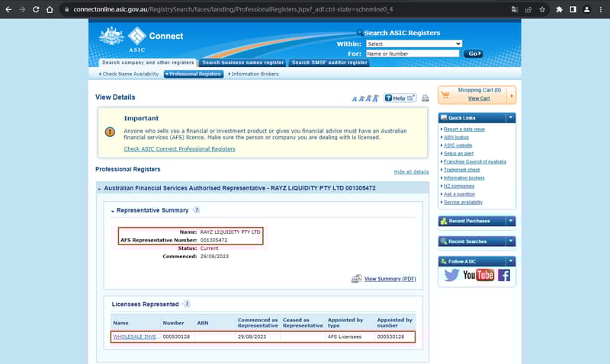Open the Within select dropdown
The height and width of the screenshot is (364, 610).
(414, 44)
